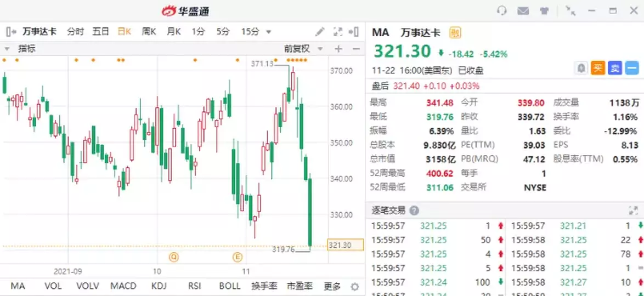The width and height of the screenshot is (644, 296).
Task: Click the E earnings marker on chart
Action: click(238, 257)
